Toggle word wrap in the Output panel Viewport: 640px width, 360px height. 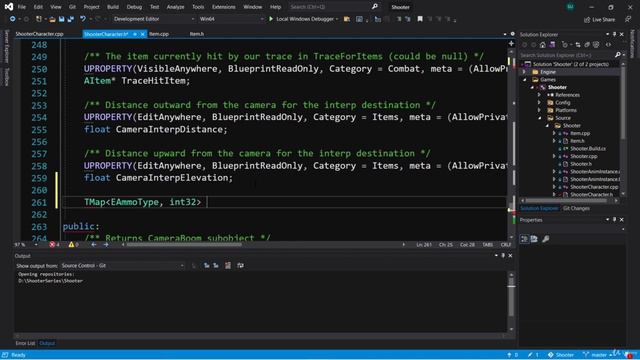pyautogui.click(x=240, y=265)
